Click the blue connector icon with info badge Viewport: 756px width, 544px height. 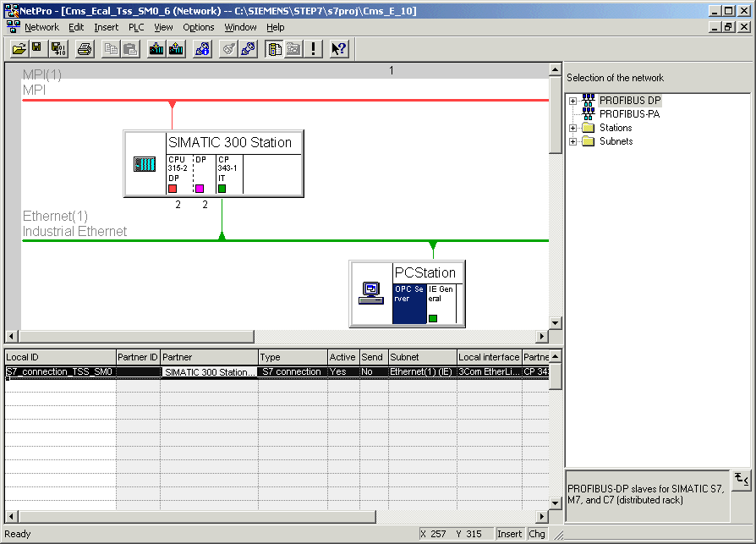(202, 49)
